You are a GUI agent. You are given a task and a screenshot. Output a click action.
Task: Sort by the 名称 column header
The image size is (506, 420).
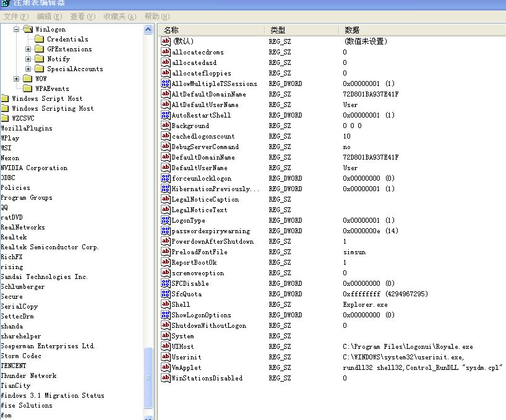[212, 30]
